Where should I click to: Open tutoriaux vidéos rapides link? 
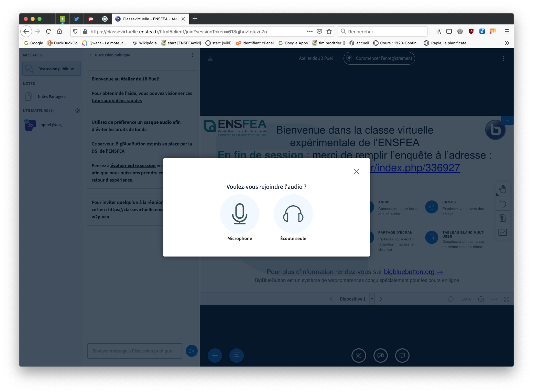click(117, 101)
